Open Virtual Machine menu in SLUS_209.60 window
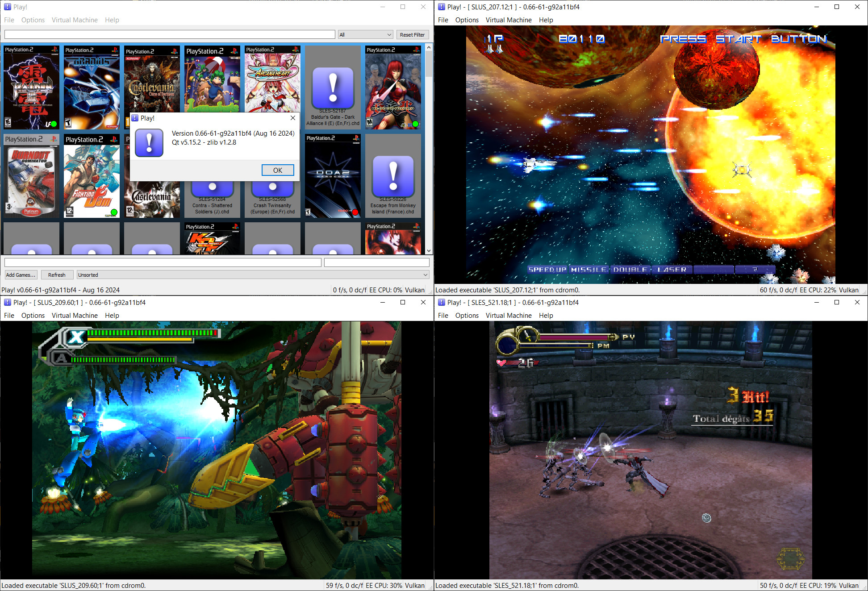Screen dimensions: 868x591 [75, 315]
